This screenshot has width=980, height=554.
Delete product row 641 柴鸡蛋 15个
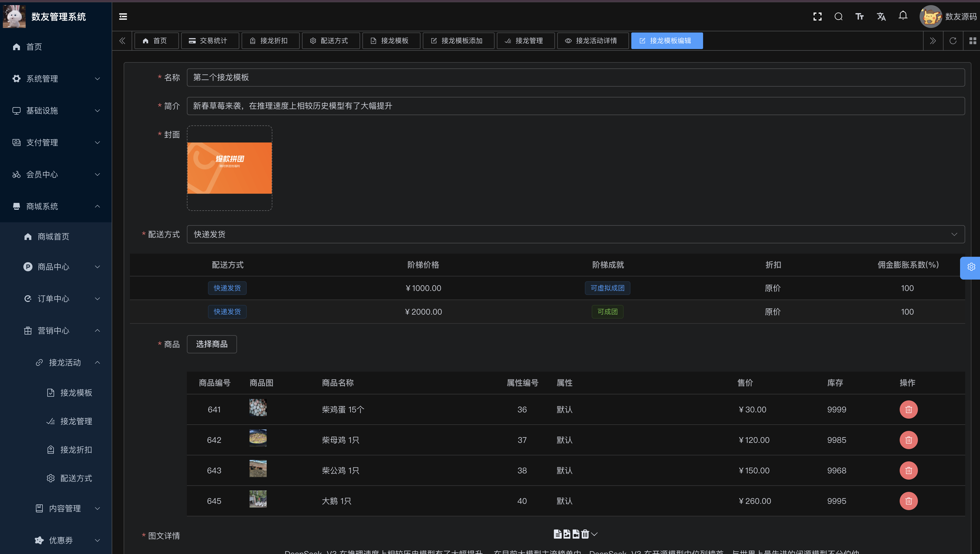pos(908,410)
